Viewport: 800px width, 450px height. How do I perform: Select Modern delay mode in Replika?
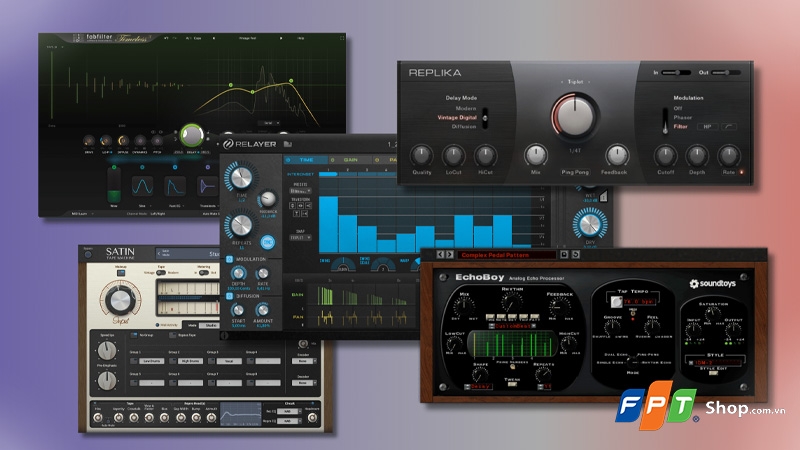tap(465, 108)
